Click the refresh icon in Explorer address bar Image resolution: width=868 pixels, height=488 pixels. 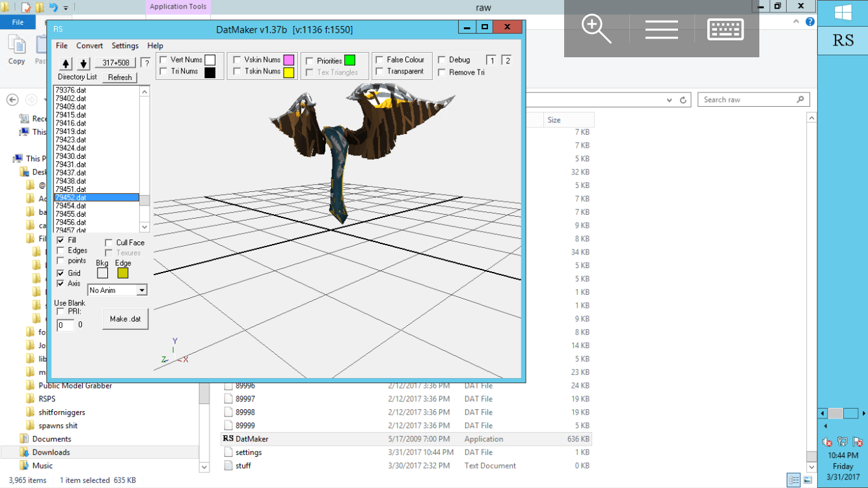tap(683, 100)
